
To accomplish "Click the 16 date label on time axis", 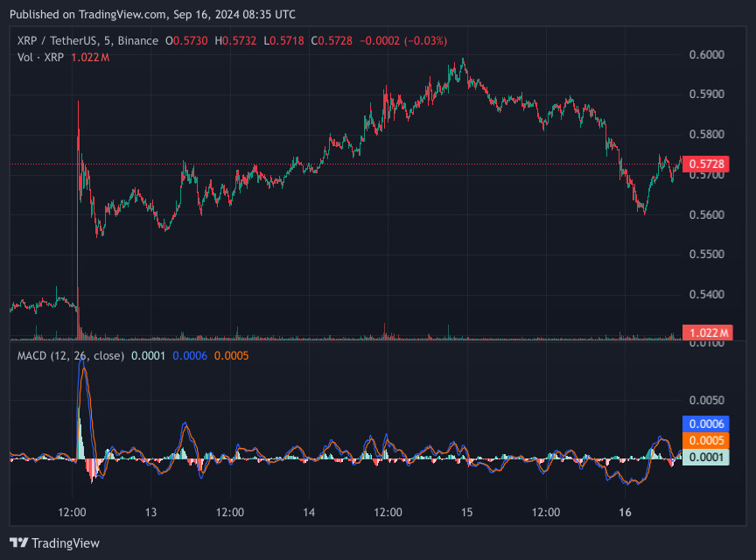I will pos(626,512).
